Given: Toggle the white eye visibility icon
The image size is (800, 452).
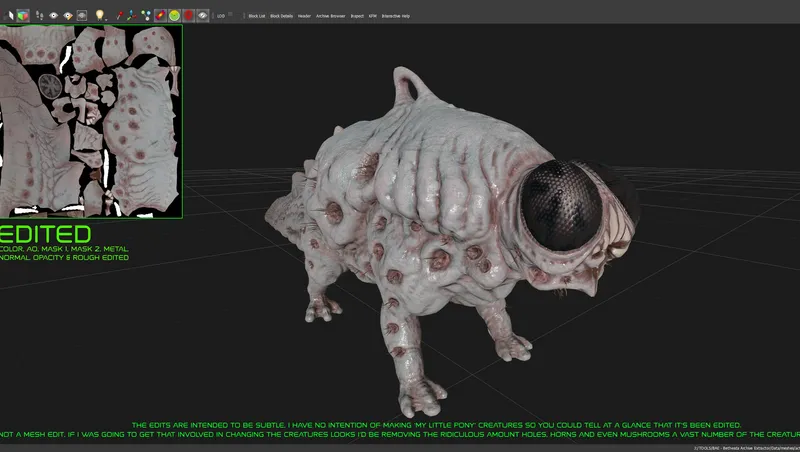Looking at the screenshot, I should click(x=54, y=16).
